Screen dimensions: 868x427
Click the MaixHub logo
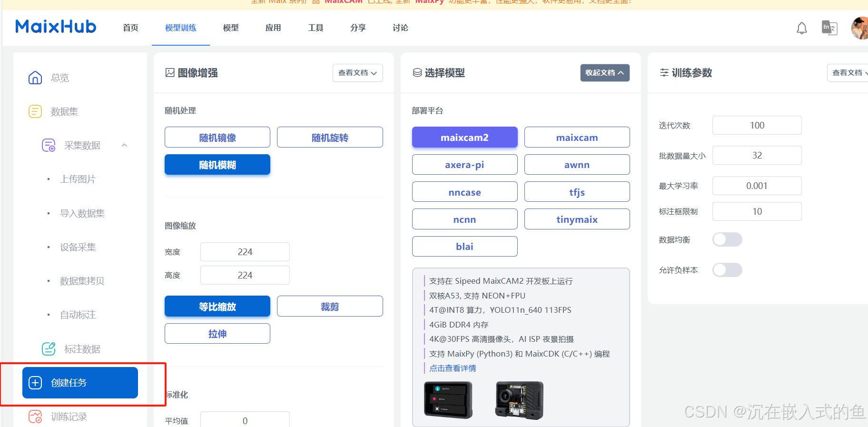click(56, 27)
